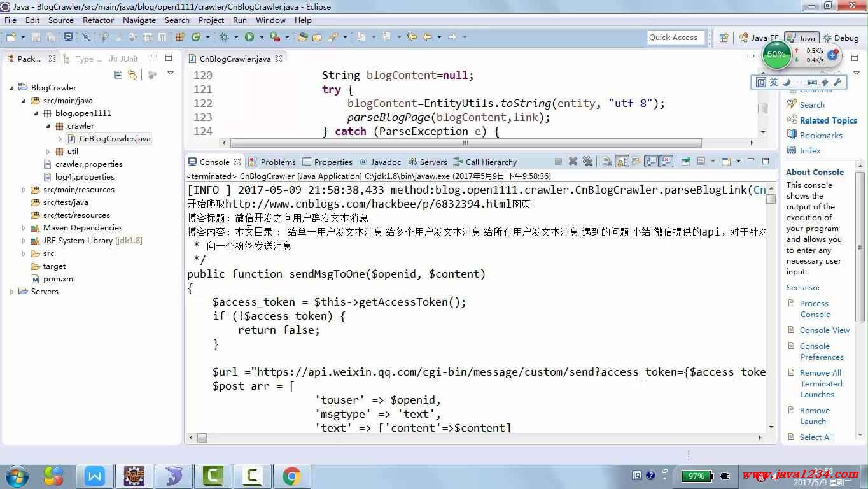This screenshot has width=868, height=489.
Task: Click the Open Perspective icon
Action: pyautogui.click(x=724, y=38)
